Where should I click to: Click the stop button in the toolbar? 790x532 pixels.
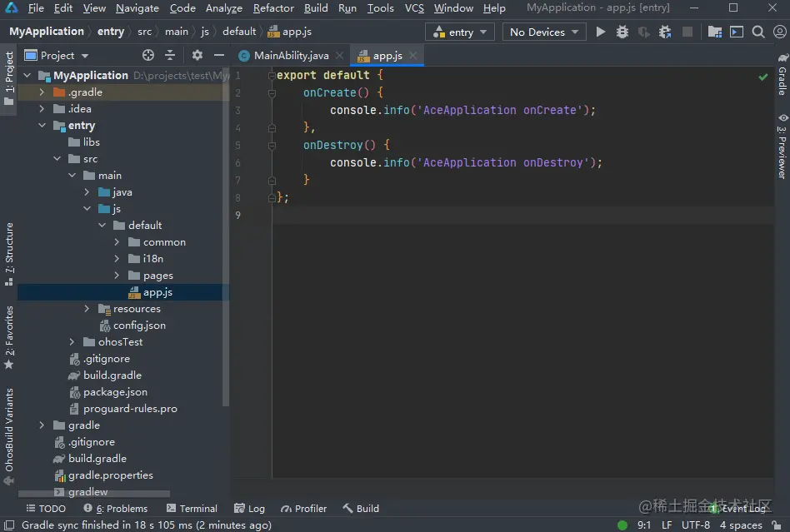coord(687,32)
